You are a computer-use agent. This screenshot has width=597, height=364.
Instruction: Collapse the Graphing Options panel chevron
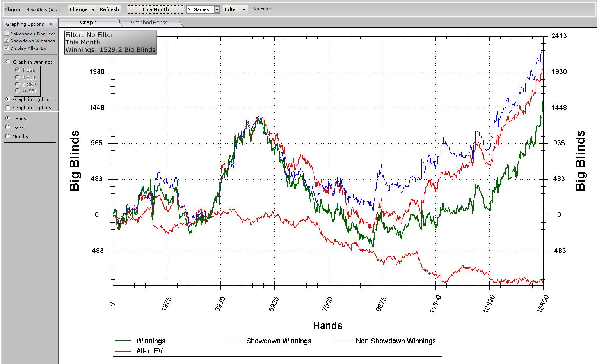(x=51, y=24)
